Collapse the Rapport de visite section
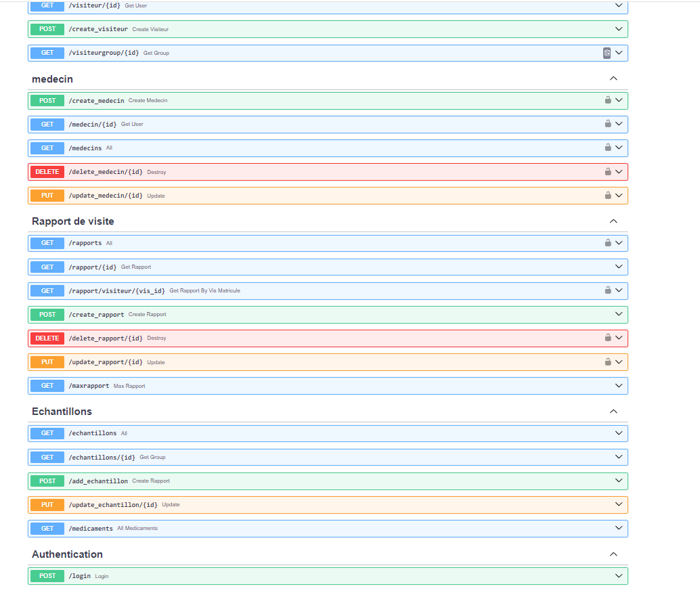The image size is (700, 595). (613, 221)
